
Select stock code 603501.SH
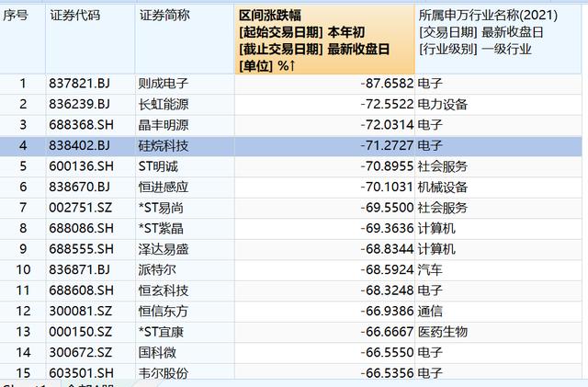[x=82, y=373]
